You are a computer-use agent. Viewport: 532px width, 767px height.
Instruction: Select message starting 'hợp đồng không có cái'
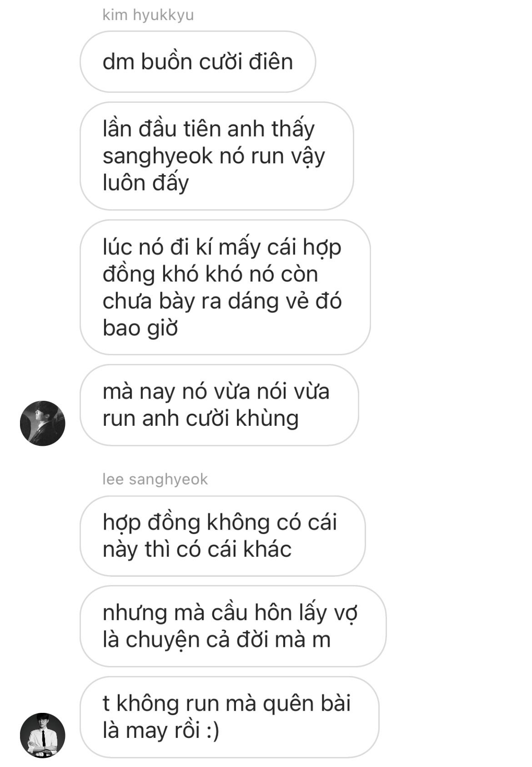(x=222, y=536)
